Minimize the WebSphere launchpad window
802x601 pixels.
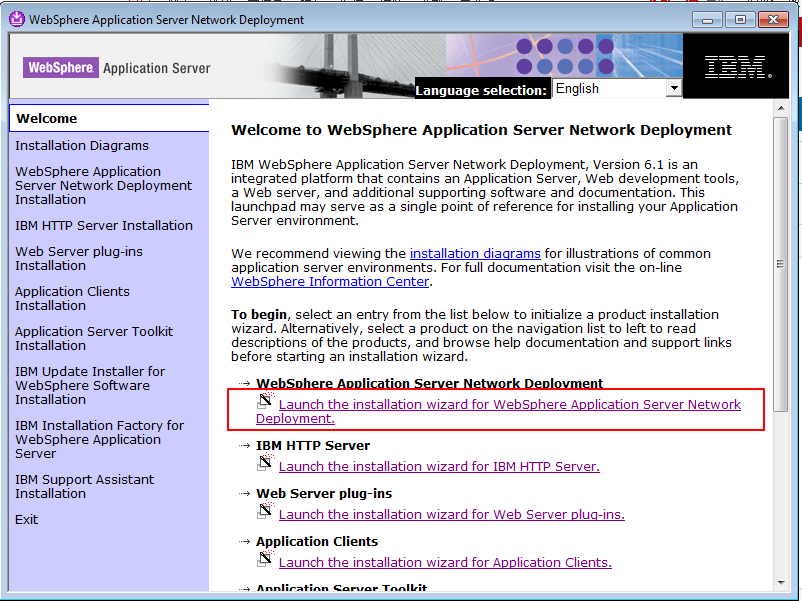point(707,20)
